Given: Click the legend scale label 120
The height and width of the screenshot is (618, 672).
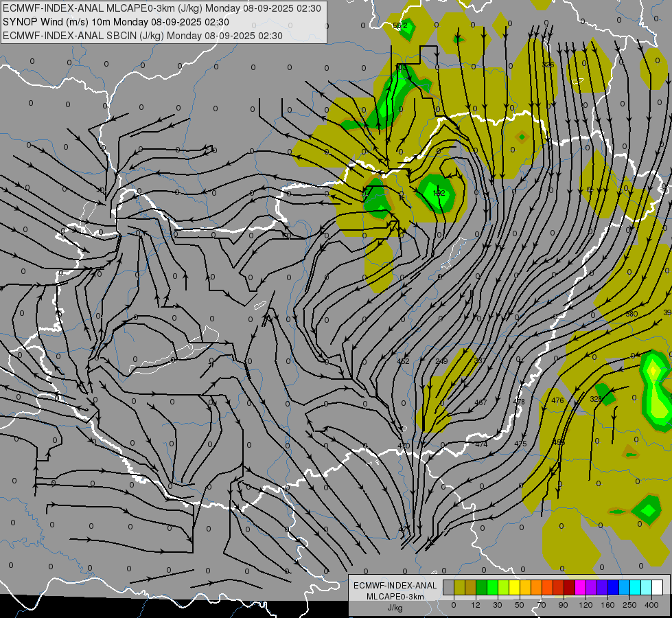Looking at the screenshot, I should [x=586, y=605].
